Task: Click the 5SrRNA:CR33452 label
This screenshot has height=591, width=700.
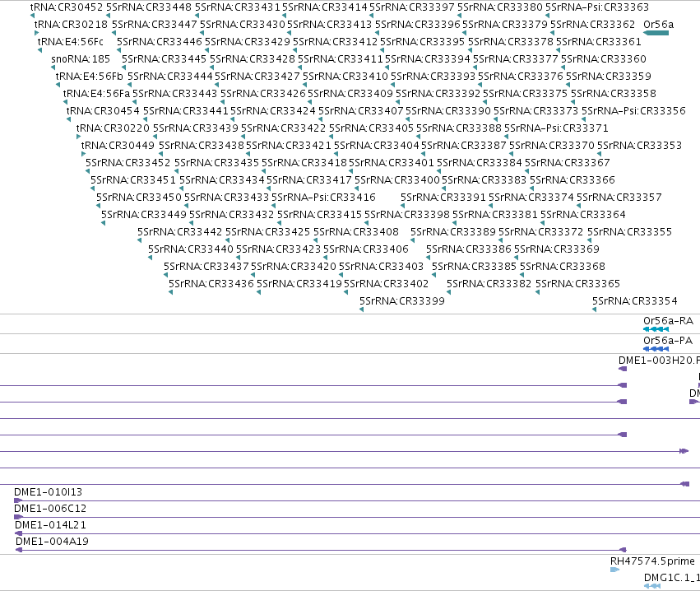Action: click(128, 163)
